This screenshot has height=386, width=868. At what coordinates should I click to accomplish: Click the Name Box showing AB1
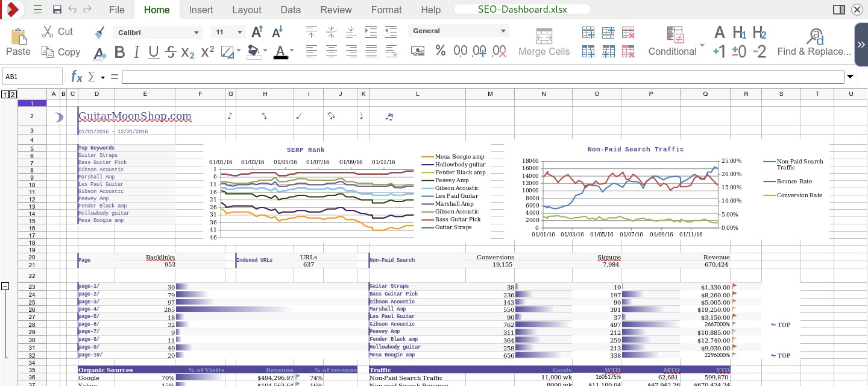coord(33,77)
